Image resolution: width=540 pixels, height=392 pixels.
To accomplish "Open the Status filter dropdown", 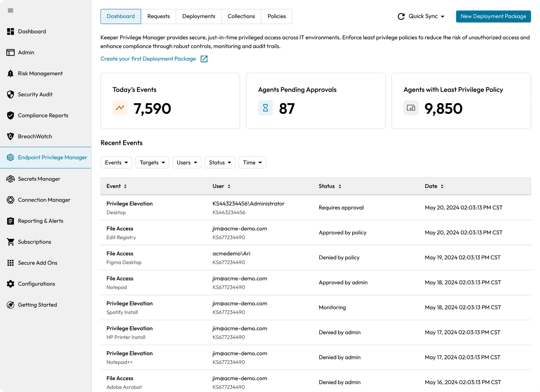I will pyautogui.click(x=220, y=163).
